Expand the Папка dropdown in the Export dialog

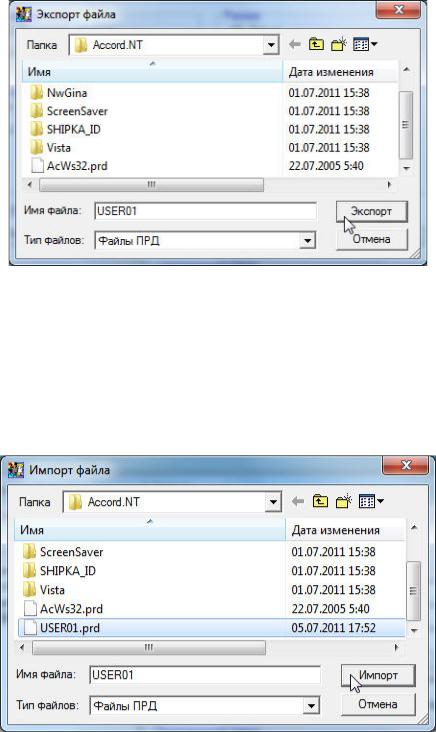click(x=271, y=45)
